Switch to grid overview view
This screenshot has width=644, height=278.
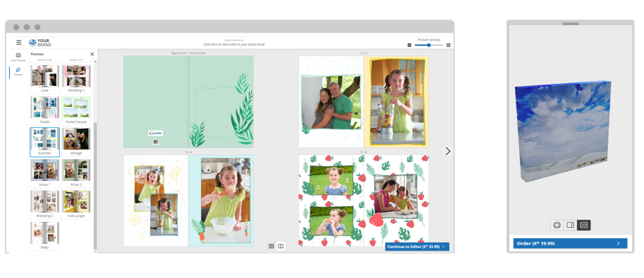(271, 247)
